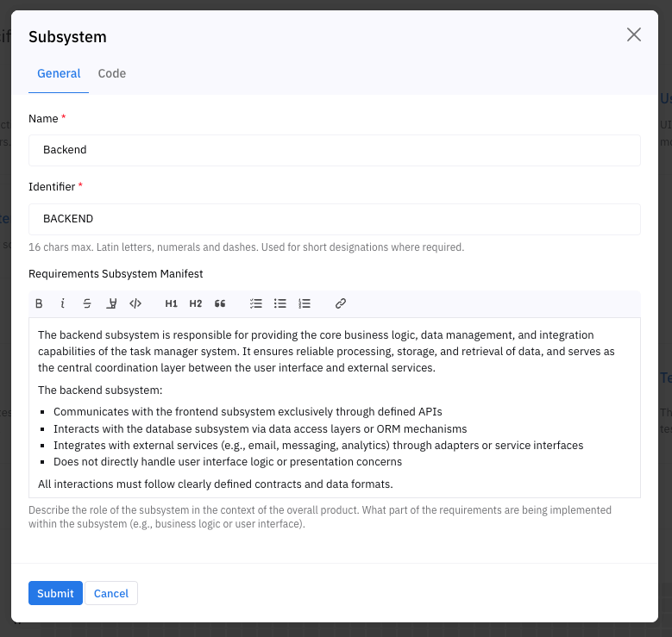Toggle strikethrough text formatting
The width and height of the screenshot is (672, 637).
pos(87,303)
